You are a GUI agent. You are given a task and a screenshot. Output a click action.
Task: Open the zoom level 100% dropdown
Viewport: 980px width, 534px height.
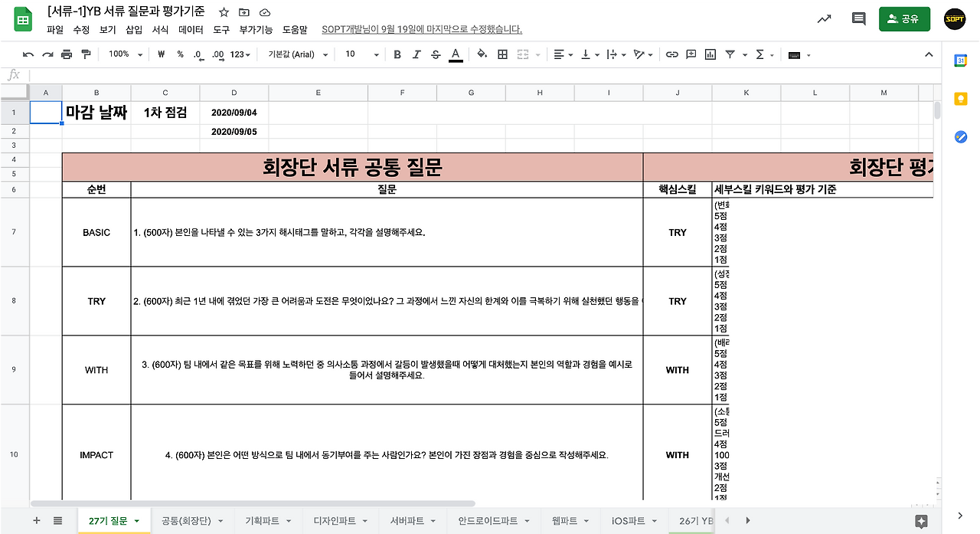[x=125, y=54]
